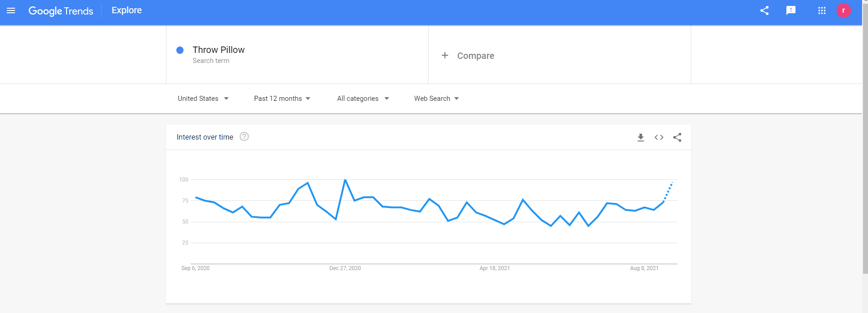Click the Google Trends logo
Screen dimensions: 868x313
coord(61,11)
